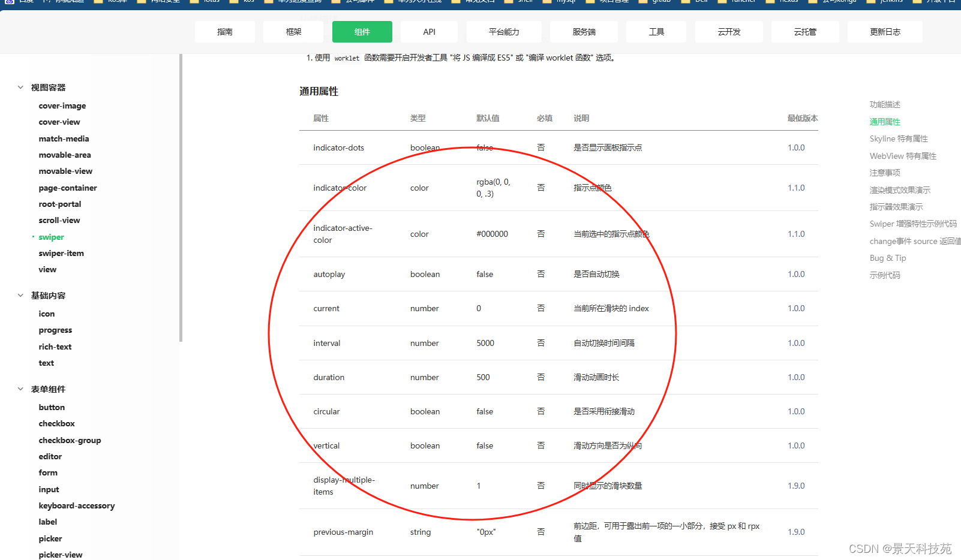Jump to 指示器效果演示 section

[x=896, y=207]
